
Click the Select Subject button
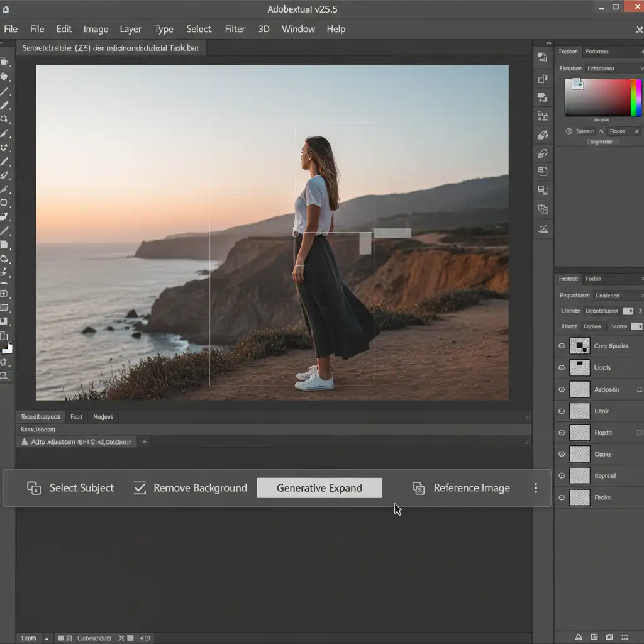click(81, 488)
